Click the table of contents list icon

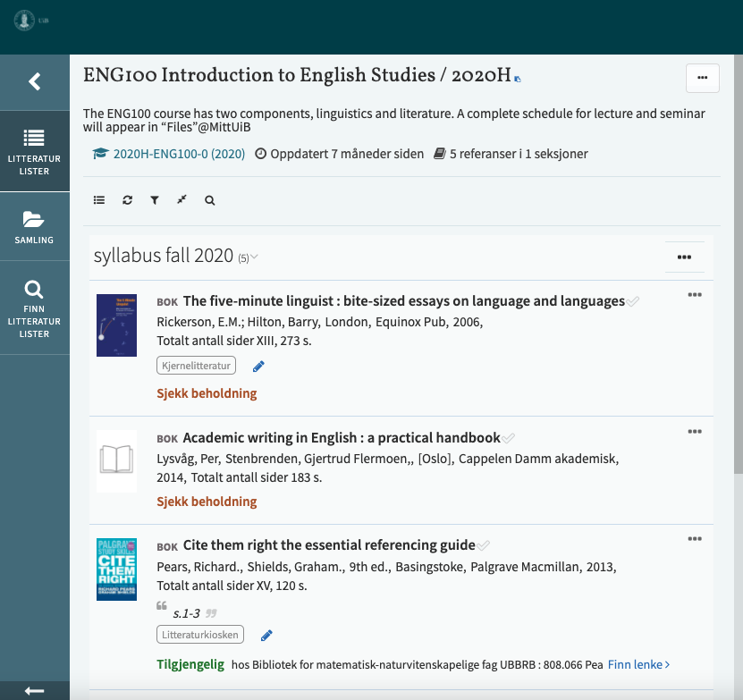(99, 201)
